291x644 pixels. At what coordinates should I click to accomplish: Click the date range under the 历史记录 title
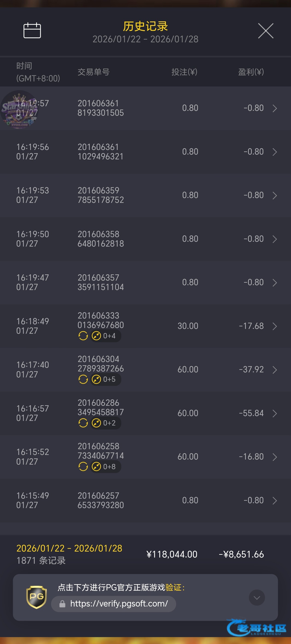click(x=145, y=39)
